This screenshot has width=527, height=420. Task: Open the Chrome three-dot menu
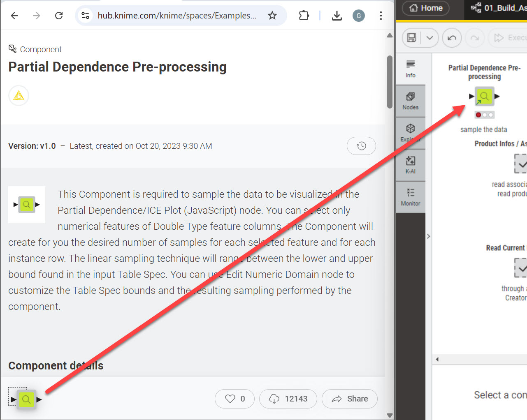click(381, 16)
